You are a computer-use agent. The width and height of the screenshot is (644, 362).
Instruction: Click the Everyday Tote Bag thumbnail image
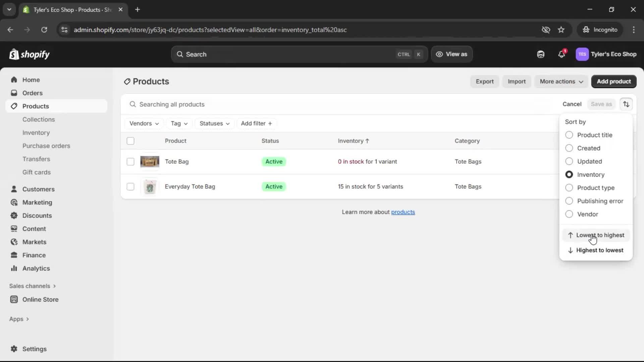[x=150, y=187]
